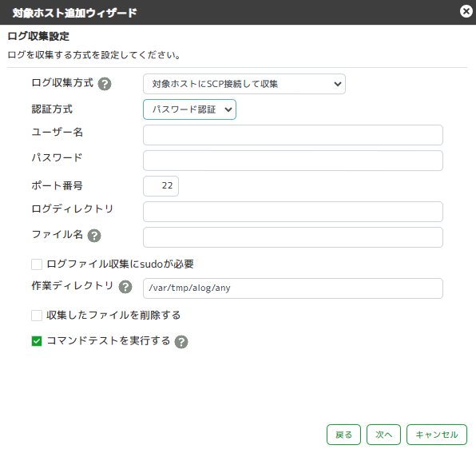Image resolution: width=476 pixels, height=449 pixels.
Task: Click the 認証方式 label
Action: (52, 109)
